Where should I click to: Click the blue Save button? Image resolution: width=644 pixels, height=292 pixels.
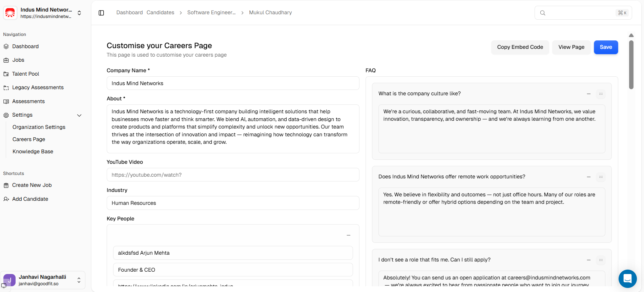pyautogui.click(x=606, y=47)
